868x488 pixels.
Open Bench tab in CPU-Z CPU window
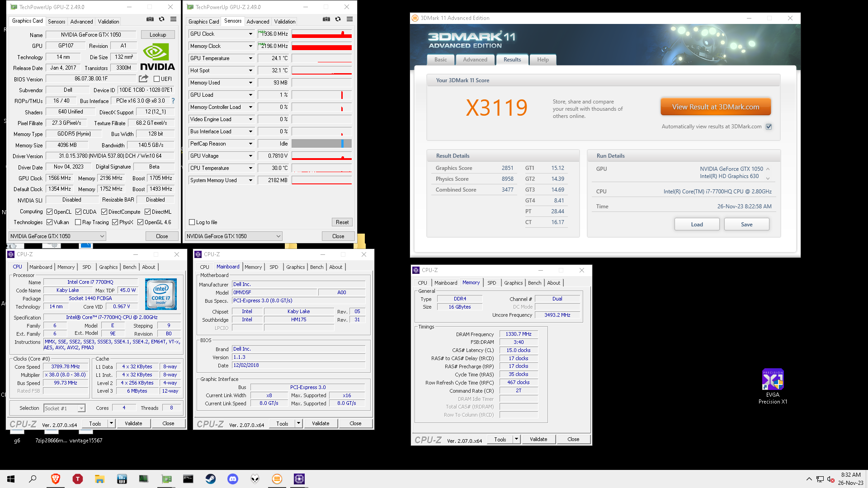point(130,267)
